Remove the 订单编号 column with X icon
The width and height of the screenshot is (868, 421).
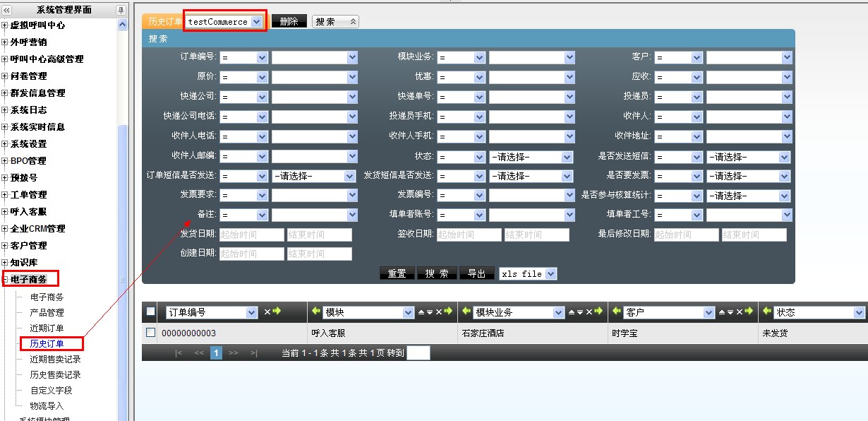(267, 312)
